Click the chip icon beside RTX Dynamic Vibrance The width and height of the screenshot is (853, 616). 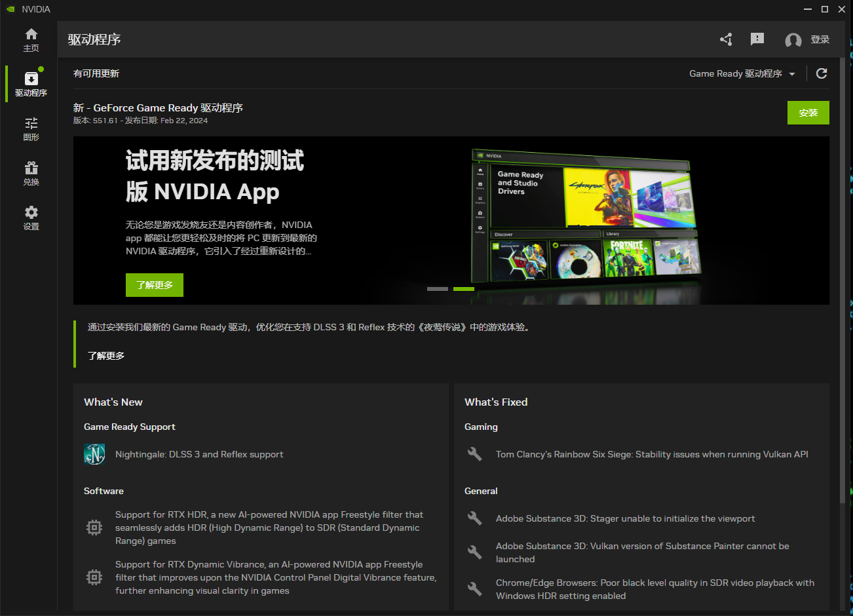coord(94,577)
